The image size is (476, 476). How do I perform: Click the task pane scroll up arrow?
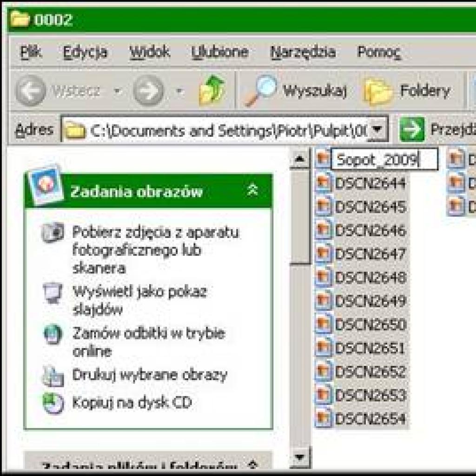coord(300,159)
